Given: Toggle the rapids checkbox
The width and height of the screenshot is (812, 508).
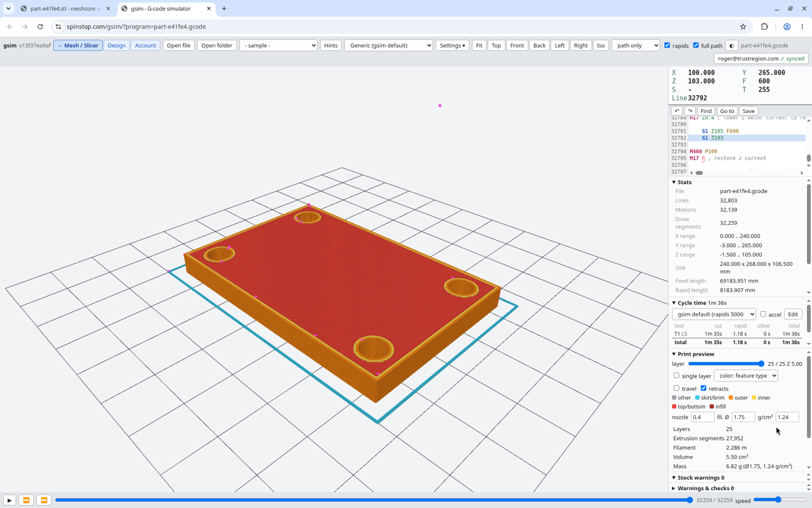Looking at the screenshot, I should click(x=667, y=46).
